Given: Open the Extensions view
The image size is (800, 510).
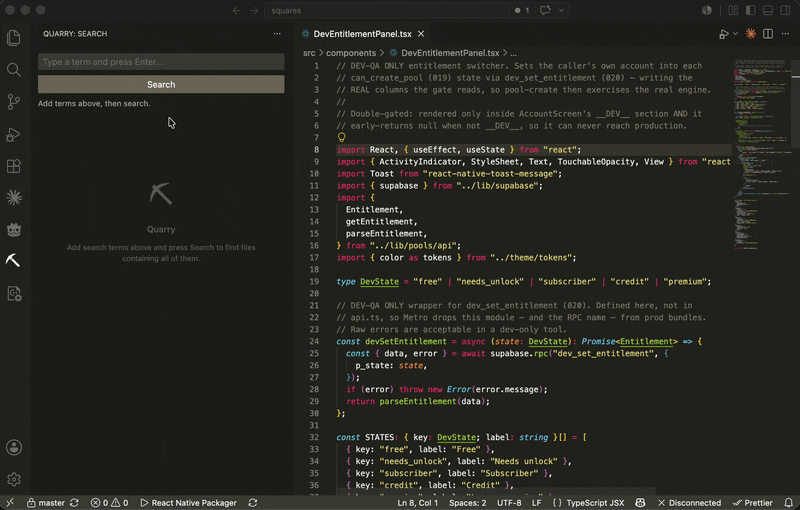Looking at the screenshot, I should (14, 166).
